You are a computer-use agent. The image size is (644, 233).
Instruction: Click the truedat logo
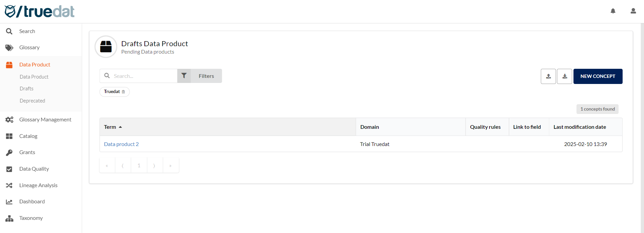39,11
